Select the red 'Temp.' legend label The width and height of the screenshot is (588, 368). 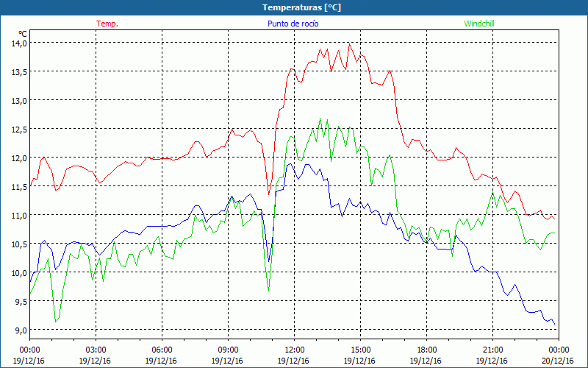pyautogui.click(x=107, y=24)
